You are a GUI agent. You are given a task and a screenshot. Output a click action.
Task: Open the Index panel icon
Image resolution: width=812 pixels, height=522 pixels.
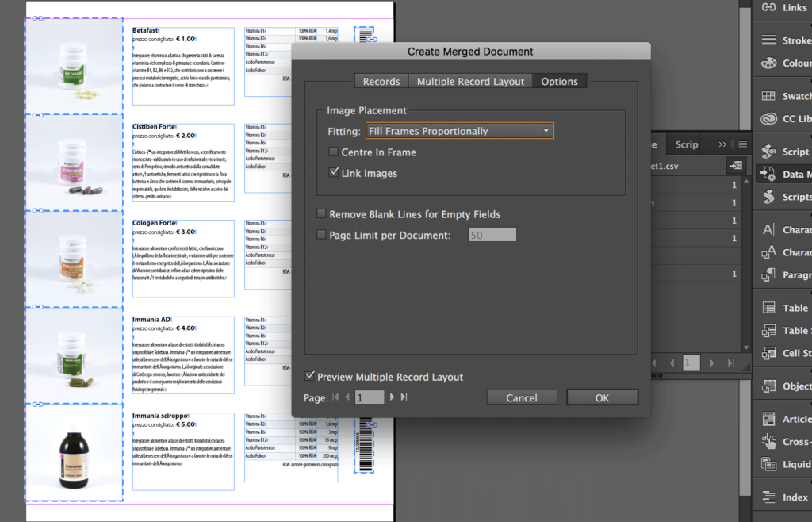768,497
